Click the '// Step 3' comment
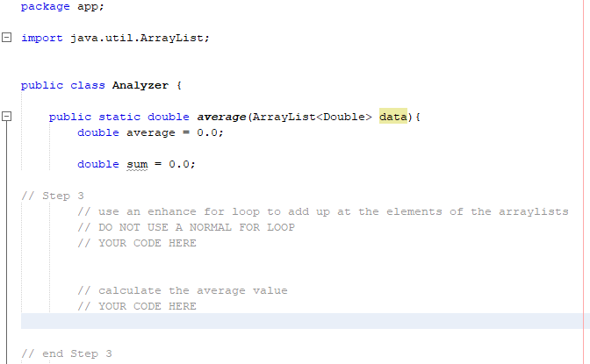Viewport: 590px width, 364px height. pyautogui.click(x=53, y=196)
